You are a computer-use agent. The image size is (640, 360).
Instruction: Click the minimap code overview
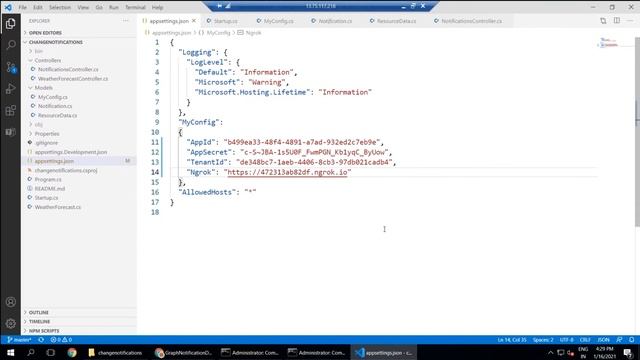click(609, 42)
